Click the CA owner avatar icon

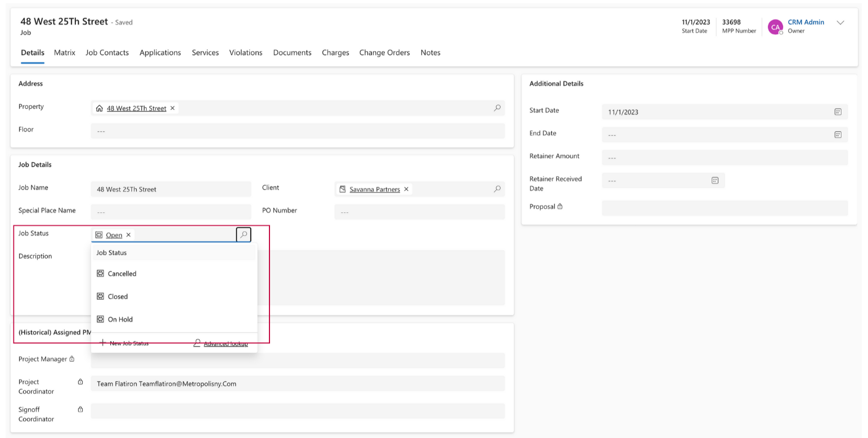coord(775,26)
